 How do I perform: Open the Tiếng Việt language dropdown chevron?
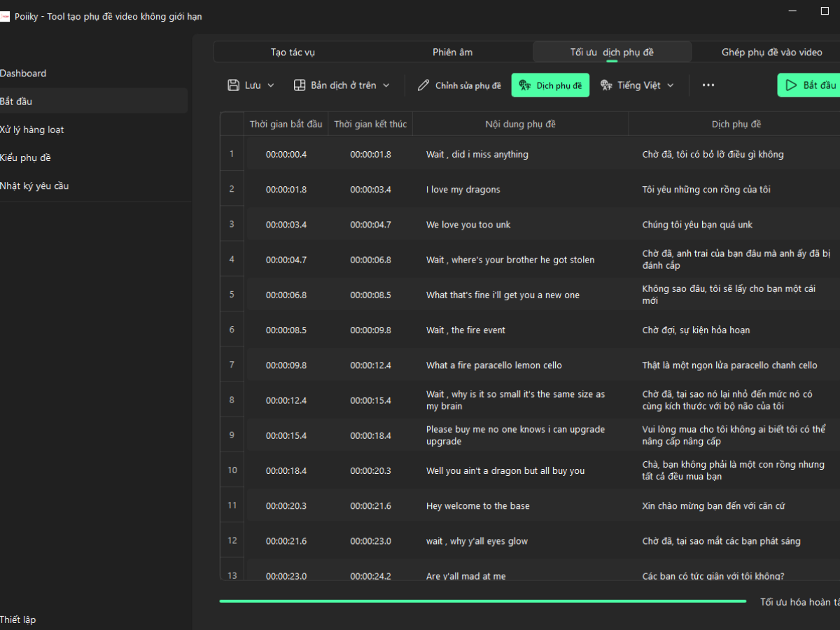(x=671, y=85)
